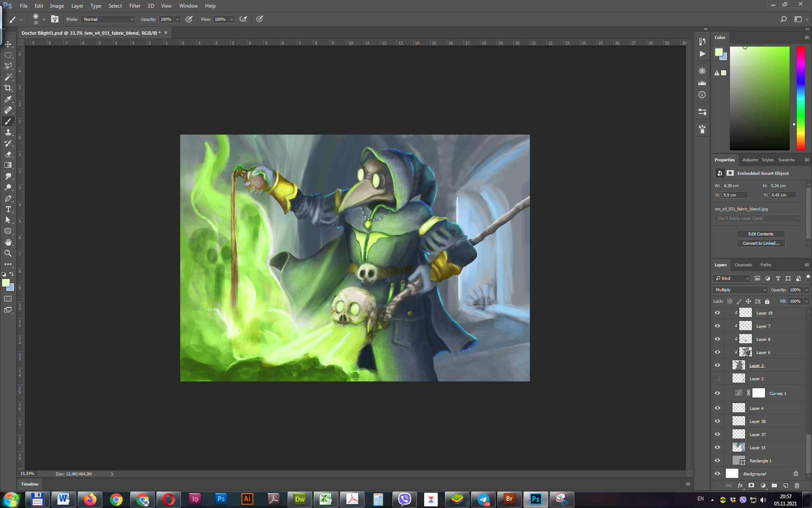Select the Elliptical Marquee tool
Screen dimensions: 812x508
[x=8, y=55]
